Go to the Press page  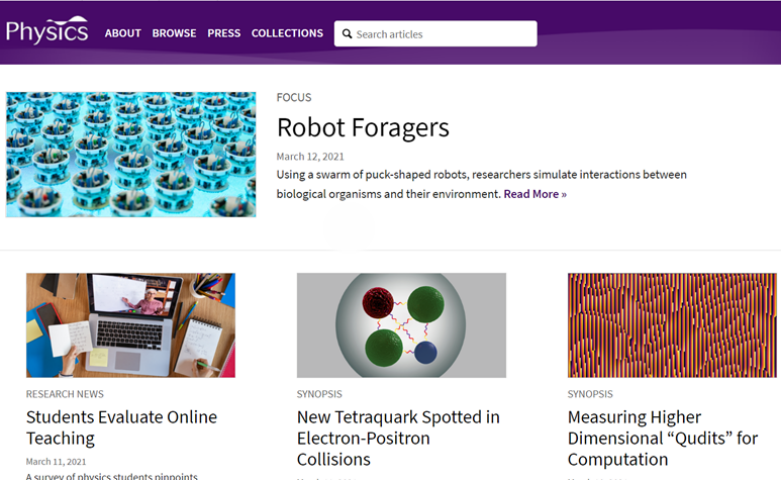pos(224,33)
